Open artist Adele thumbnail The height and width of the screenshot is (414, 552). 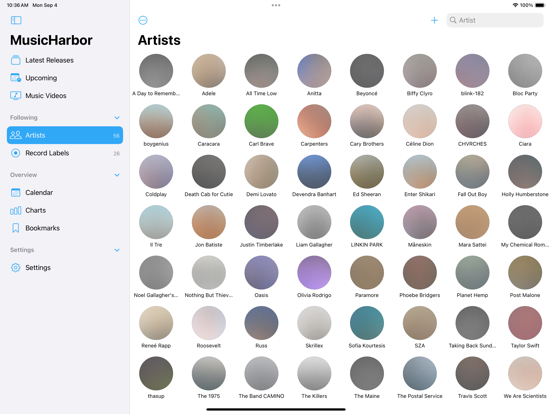209,71
